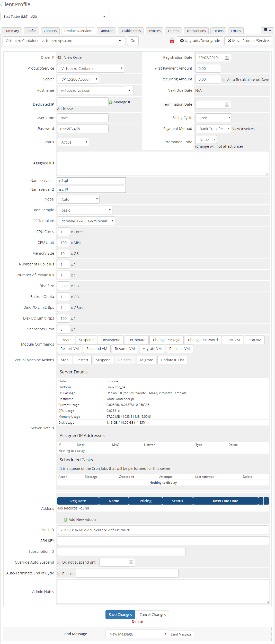This screenshot has height=644, width=275.
Task: Click into the Dedicated IP field
Action: pyautogui.click(x=83, y=102)
